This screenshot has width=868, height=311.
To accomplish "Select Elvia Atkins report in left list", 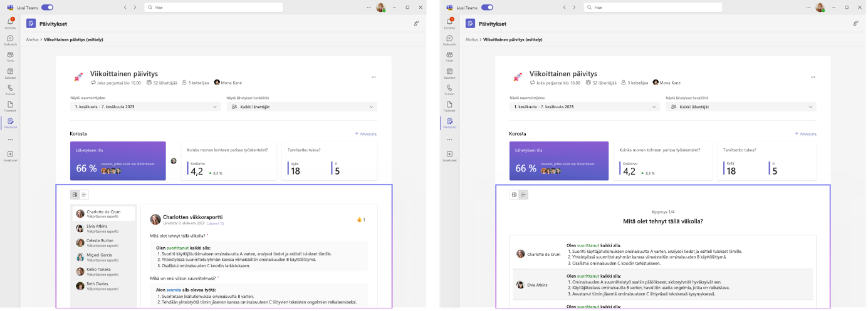I will pos(103,228).
